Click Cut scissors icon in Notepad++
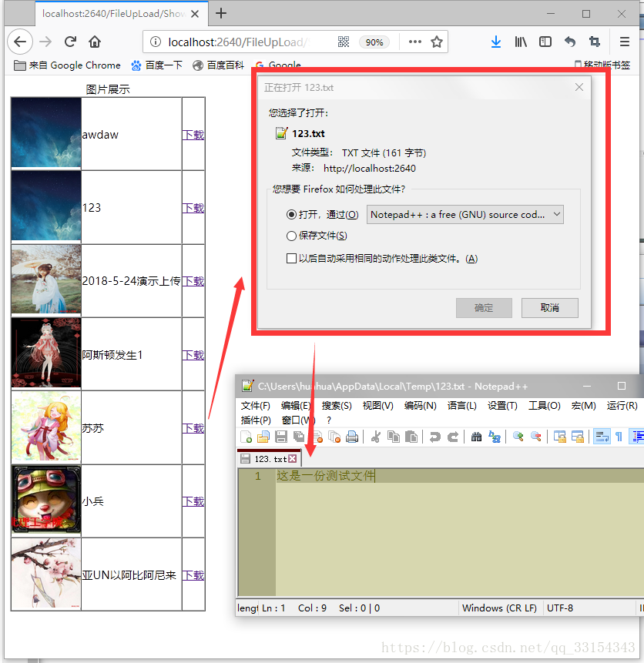 (x=375, y=437)
